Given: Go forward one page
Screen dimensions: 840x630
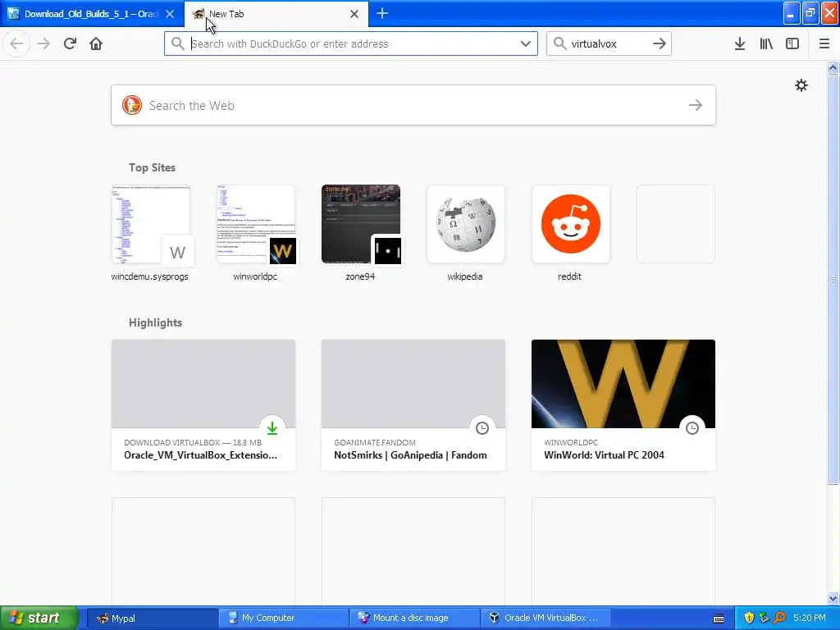Looking at the screenshot, I should tap(43, 43).
